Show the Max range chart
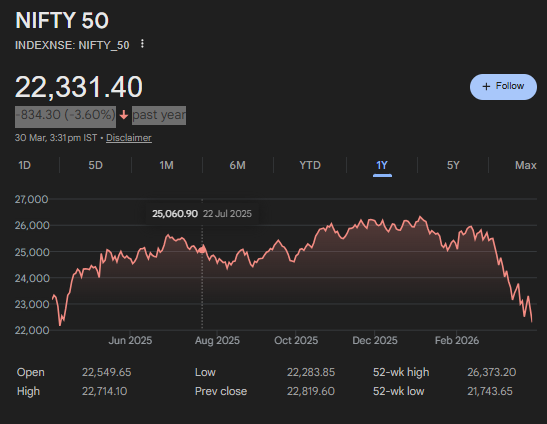This screenshot has width=547, height=424. 526,165
